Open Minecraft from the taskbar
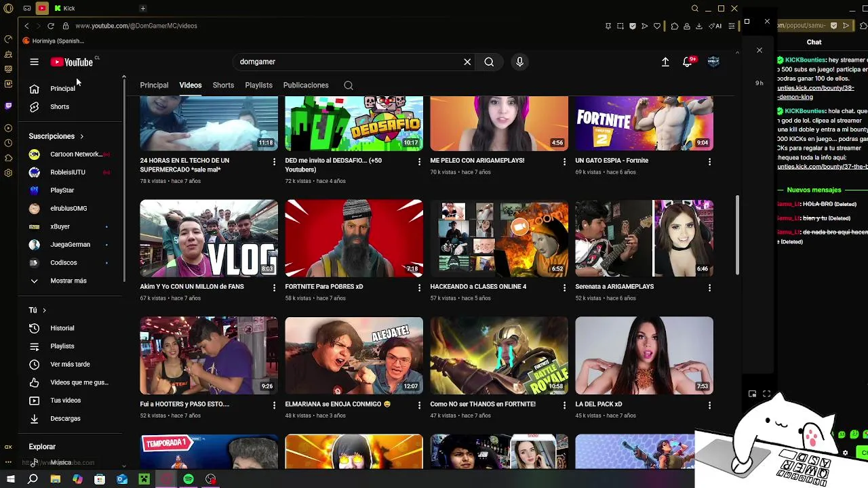This screenshot has width=868, height=488. point(144,479)
